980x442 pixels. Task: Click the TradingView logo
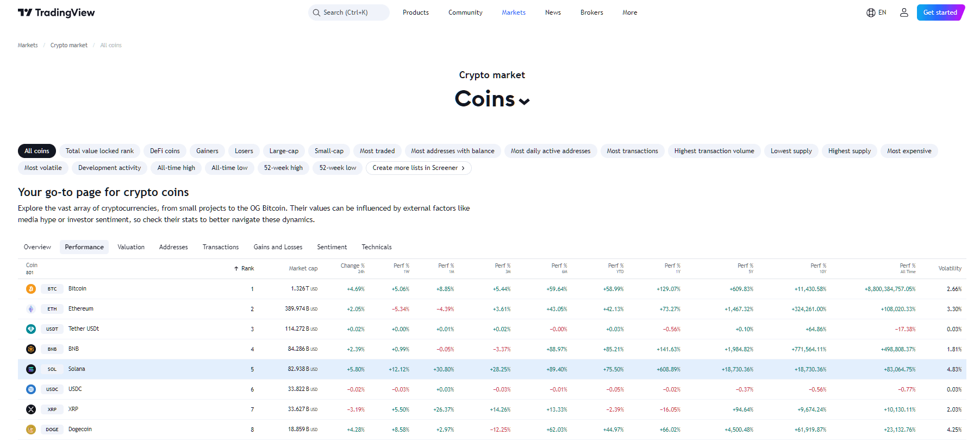click(x=56, y=12)
